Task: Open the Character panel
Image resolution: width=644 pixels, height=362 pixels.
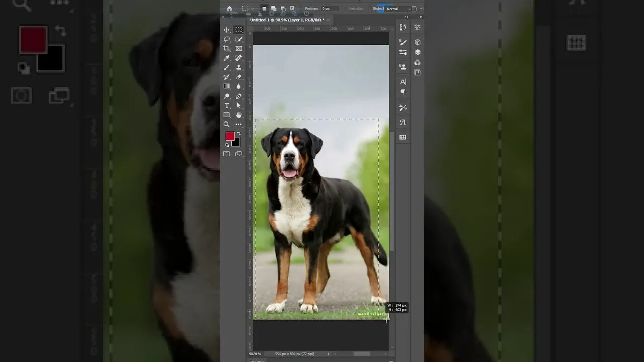Action: pyautogui.click(x=403, y=82)
